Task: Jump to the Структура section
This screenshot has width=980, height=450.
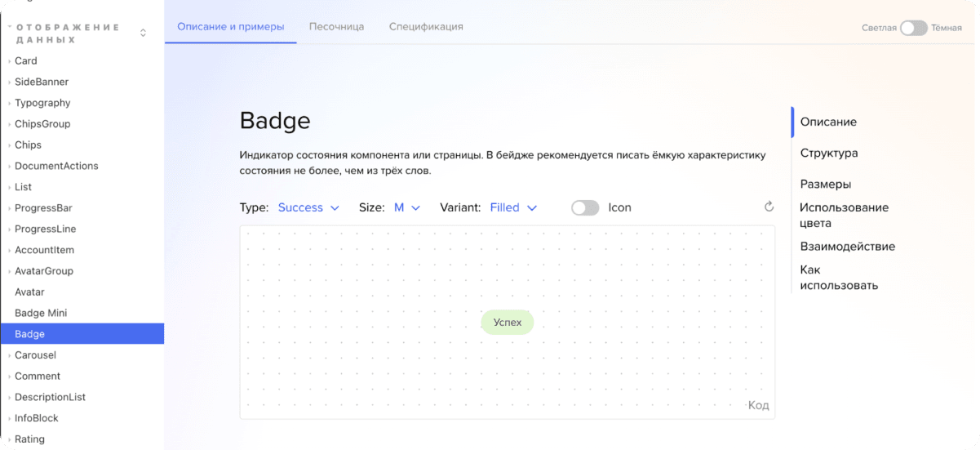Action: click(828, 153)
